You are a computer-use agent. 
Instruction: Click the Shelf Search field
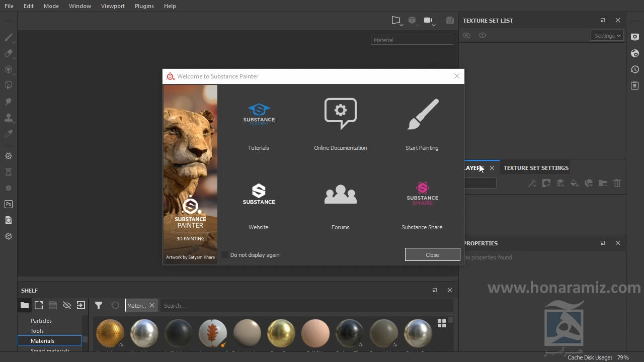coord(306,306)
